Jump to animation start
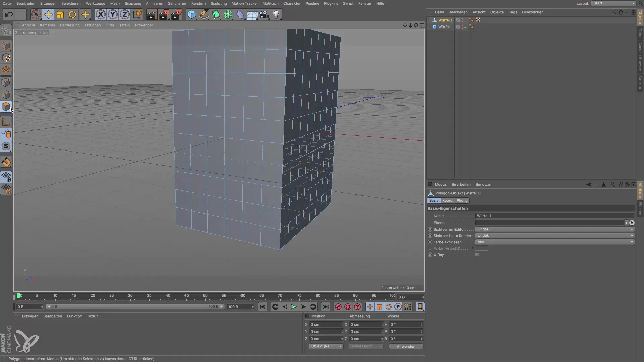The image size is (644, 362). tap(263, 307)
